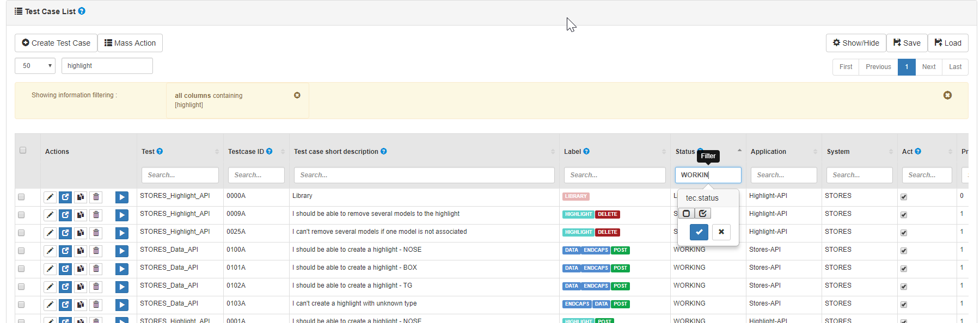This screenshot has height=323, width=980.
Task: Load table configuration
Action: [948, 43]
